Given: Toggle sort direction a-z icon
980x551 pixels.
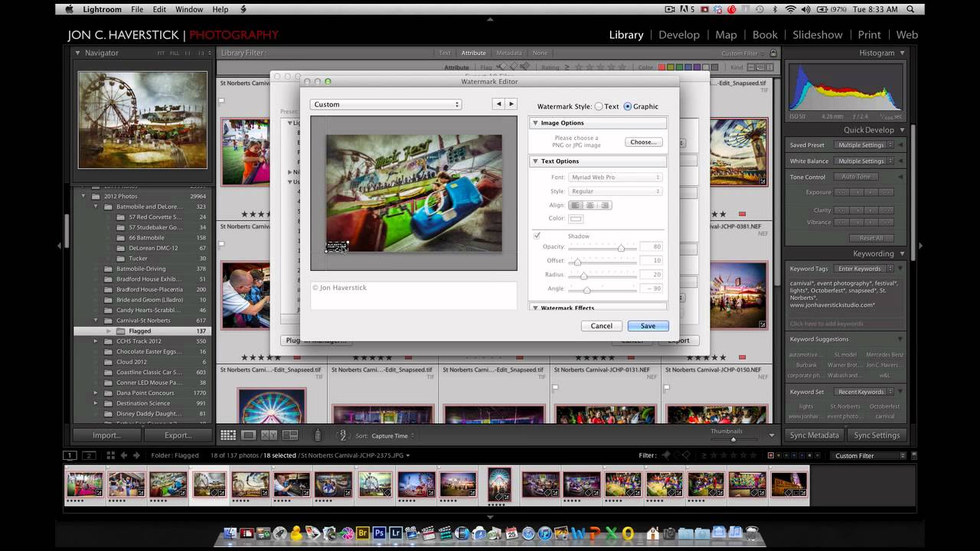Looking at the screenshot, I should (x=342, y=435).
